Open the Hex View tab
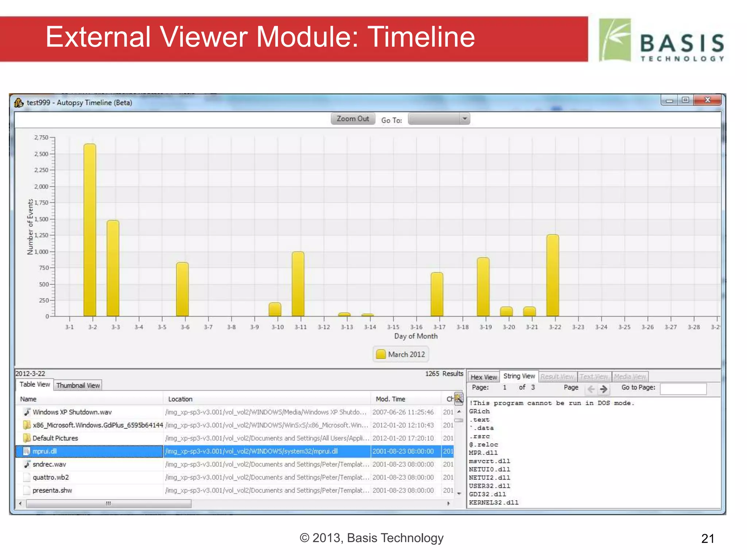The width and height of the screenshot is (747, 560). tap(484, 377)
